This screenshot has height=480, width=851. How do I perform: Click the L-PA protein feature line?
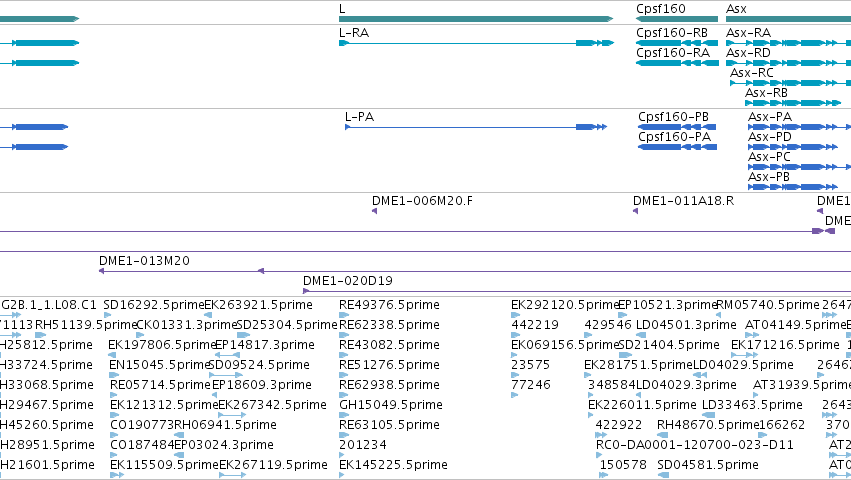point(475,127)
